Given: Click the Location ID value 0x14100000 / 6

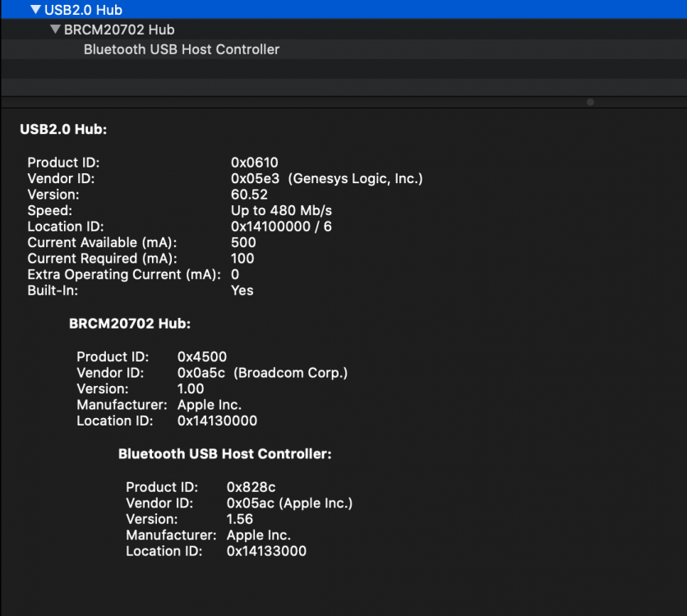Looking at the screenshot, I should [281, 227].
